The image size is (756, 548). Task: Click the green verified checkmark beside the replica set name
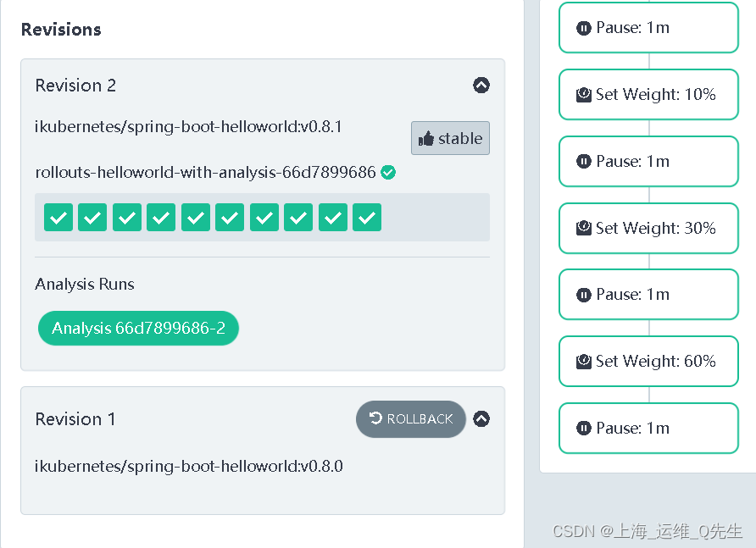[x=388, y=172]
